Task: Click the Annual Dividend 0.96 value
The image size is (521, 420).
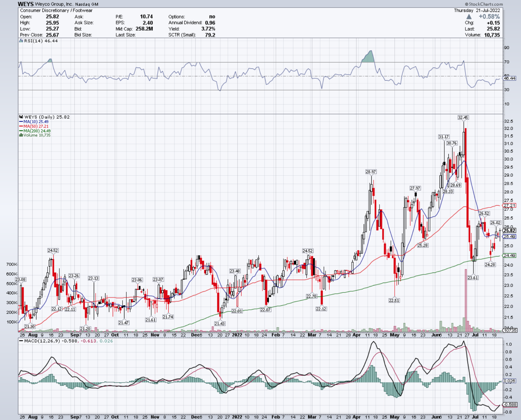Action: [x=210, y=23]
